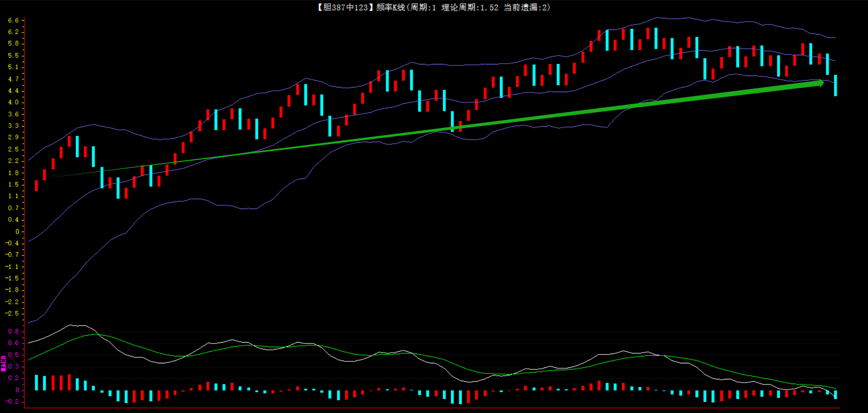Click the 4.0 label on the price axis
Viewport: 868px width, 413px height.
pos(13,102)
